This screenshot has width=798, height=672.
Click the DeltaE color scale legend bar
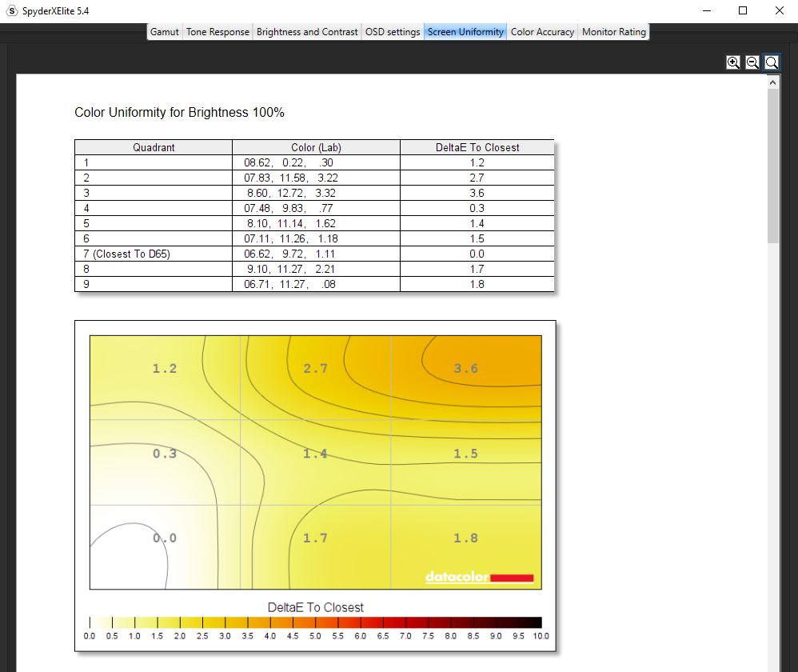pos(315,622)
